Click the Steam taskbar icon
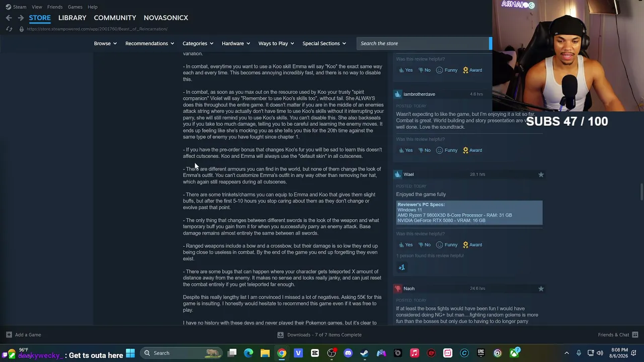 (365, 353)
